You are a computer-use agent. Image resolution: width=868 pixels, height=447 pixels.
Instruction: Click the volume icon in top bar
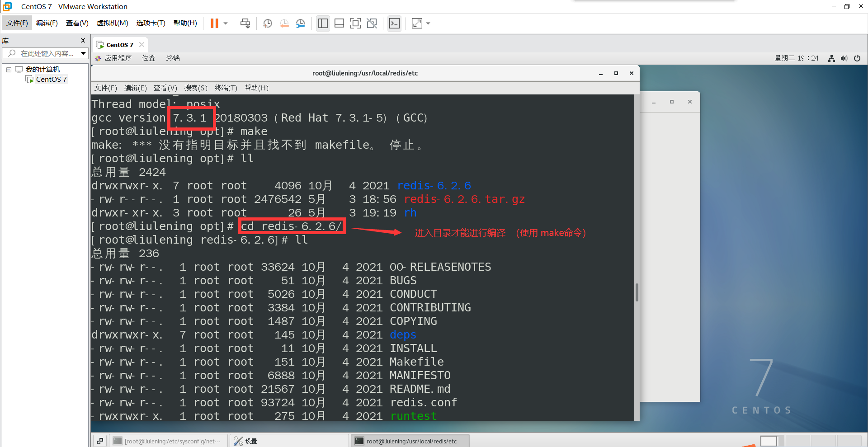844,58
